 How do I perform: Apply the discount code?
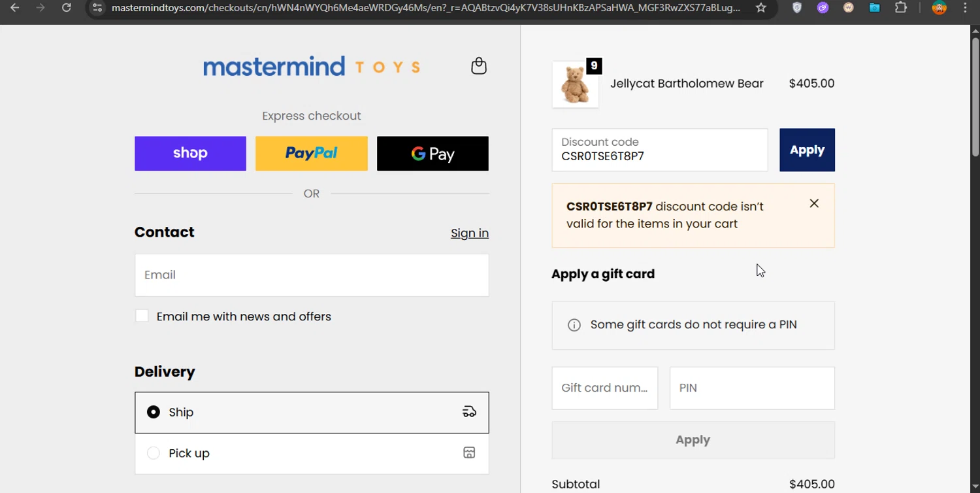coord(807,150)
